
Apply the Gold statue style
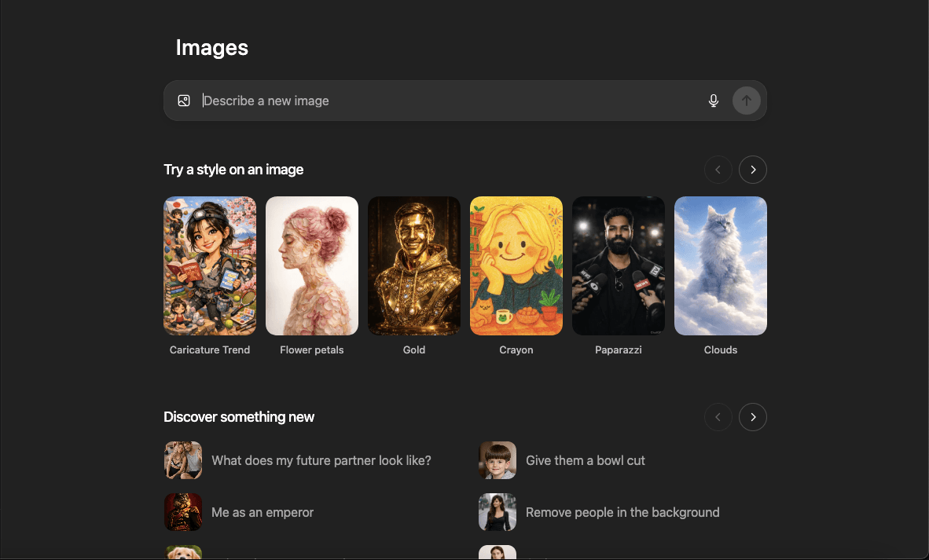click(x=414, y=265)
